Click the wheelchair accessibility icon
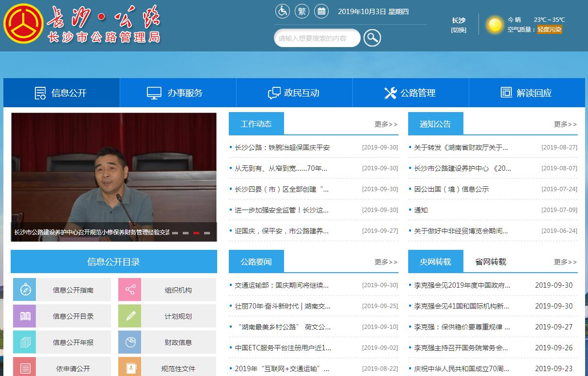588x376 pixels. pyautogui.click(x=282, y=11)
